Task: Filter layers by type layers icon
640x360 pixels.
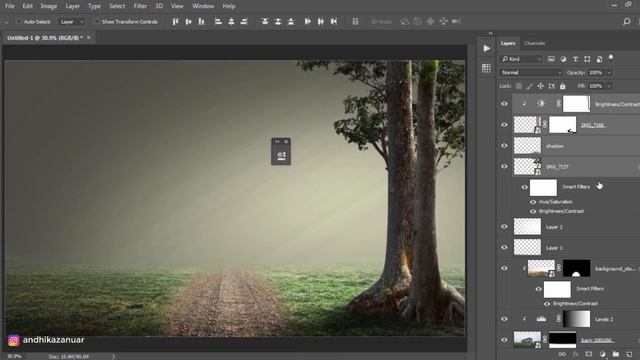Action: pyautogui.click(x=575, y=59)
